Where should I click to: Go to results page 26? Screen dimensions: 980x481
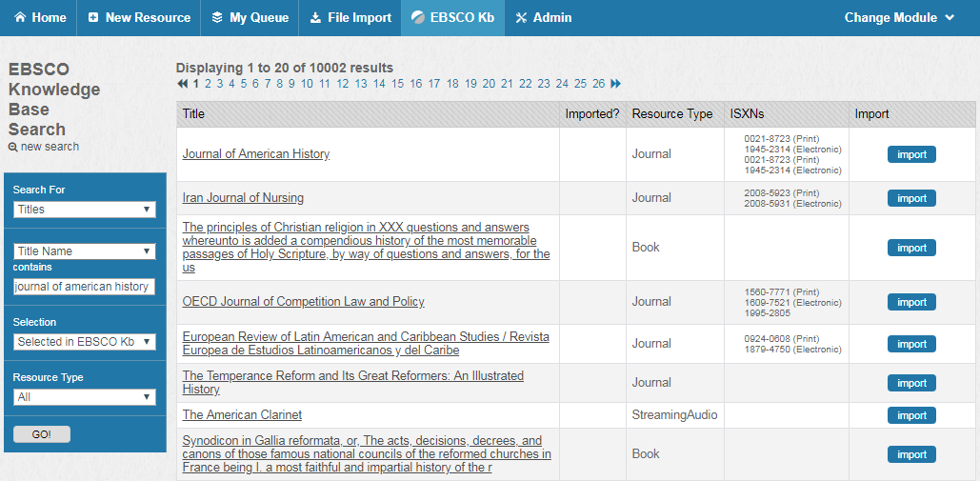599,84
